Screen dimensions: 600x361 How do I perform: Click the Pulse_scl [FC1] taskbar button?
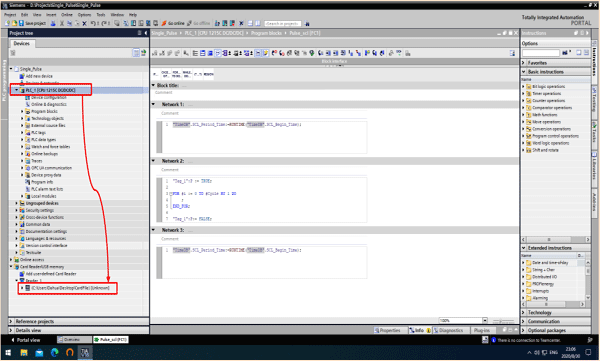111,340
